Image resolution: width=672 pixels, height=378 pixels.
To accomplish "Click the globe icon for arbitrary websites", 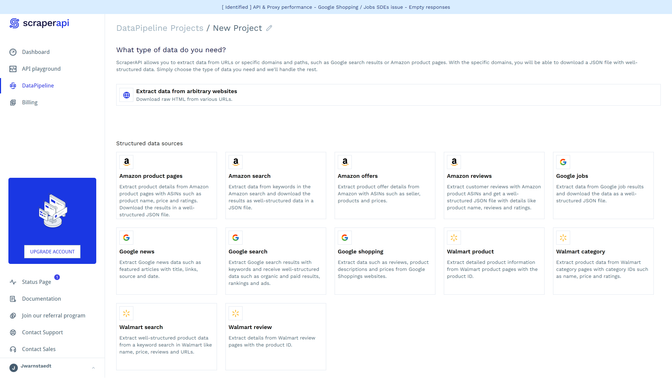I will 126,95.
